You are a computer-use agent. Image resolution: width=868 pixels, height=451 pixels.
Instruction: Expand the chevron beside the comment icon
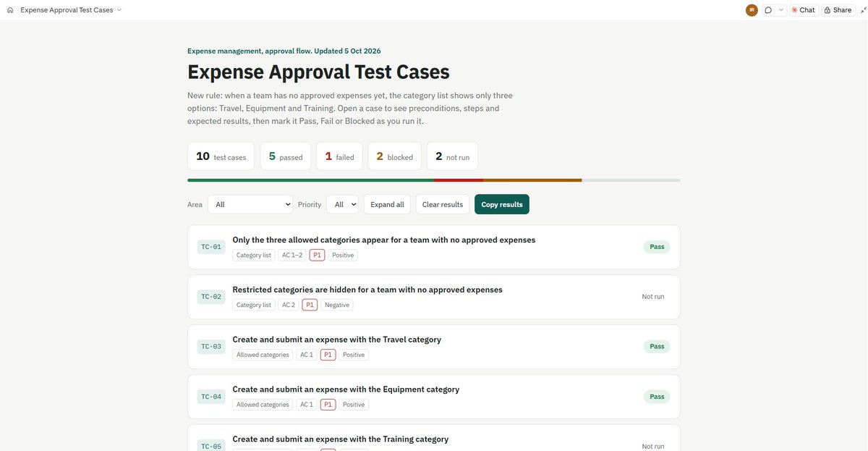tap(781, 10)
